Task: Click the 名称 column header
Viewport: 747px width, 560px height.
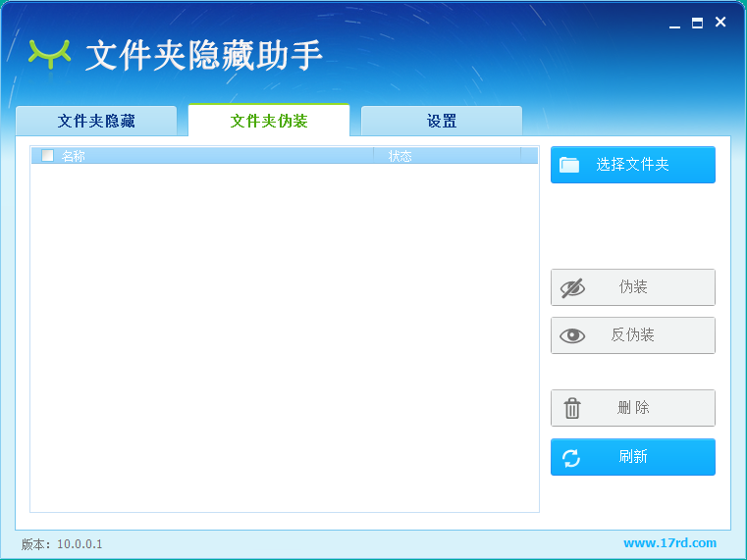Action: [x=74, y=156]
